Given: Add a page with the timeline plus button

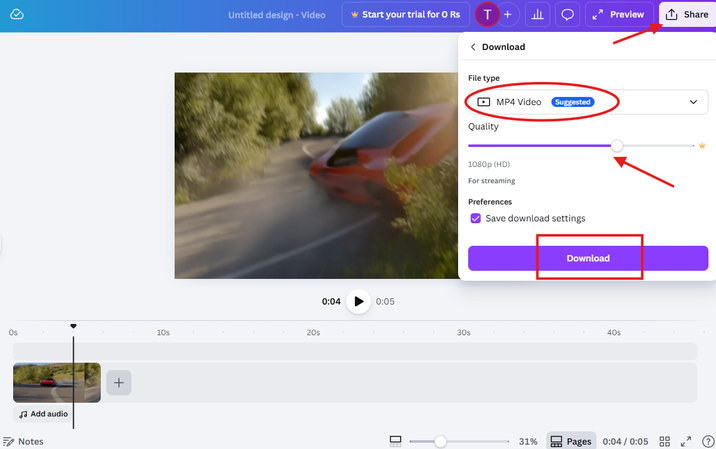Looking at the screenshot, I should click(x=119, y=382).
